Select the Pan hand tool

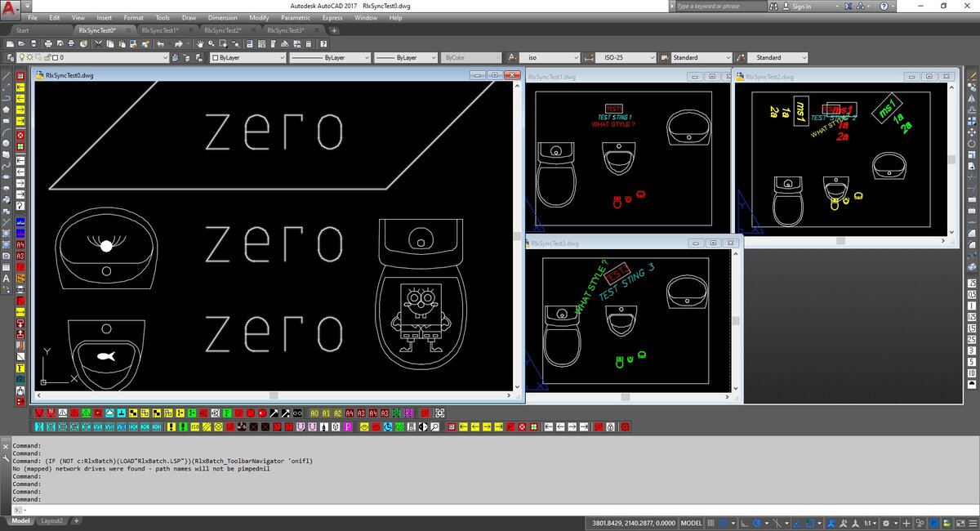[199, 43]
